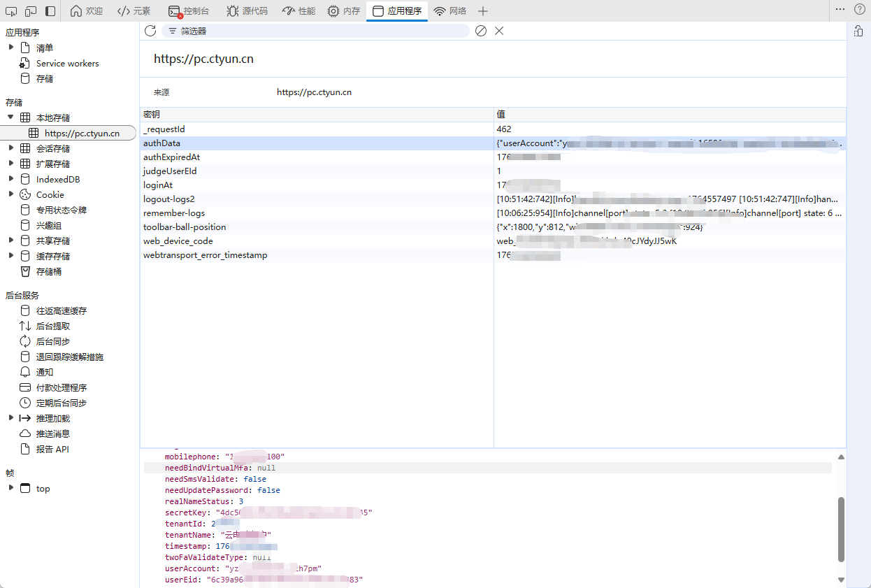Open Service workers in sidebar
This screenshot has height=588, width=871.
pos(67,63)
